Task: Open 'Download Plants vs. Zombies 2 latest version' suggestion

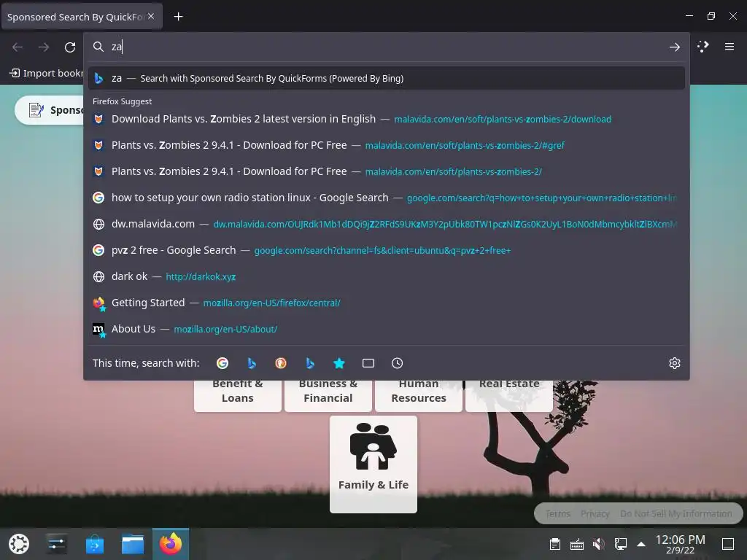Action: 387,119
